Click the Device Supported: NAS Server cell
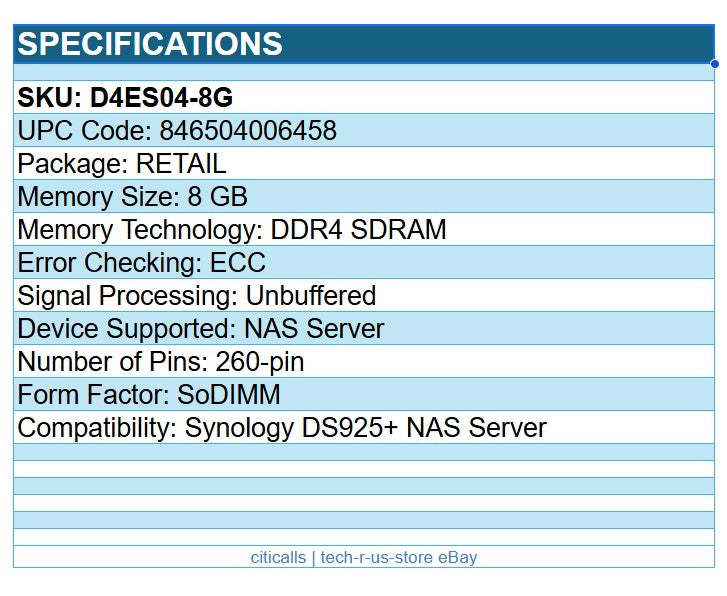This screenshot has width=727, height=596. coord(364,328)
